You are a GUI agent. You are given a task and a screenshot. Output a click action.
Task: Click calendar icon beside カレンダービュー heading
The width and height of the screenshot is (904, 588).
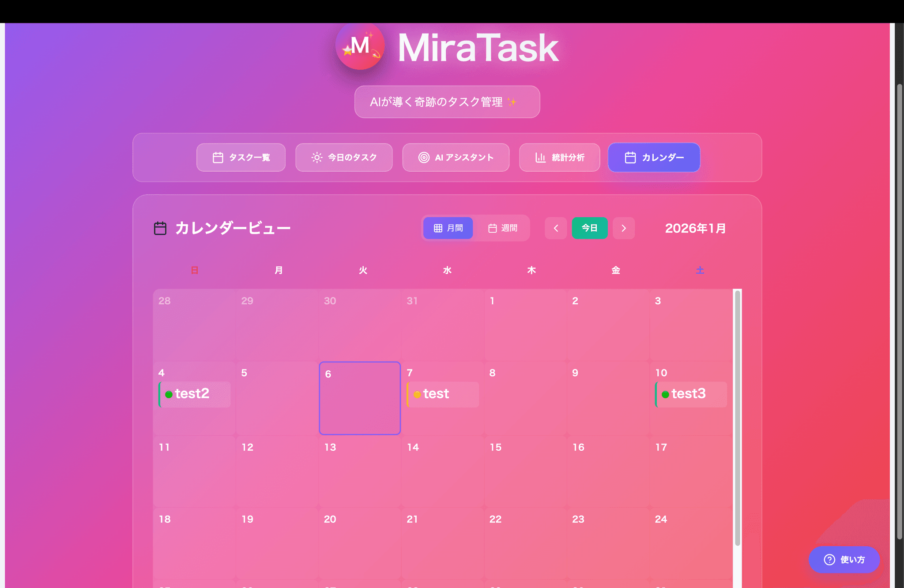(x=160, y=228)
